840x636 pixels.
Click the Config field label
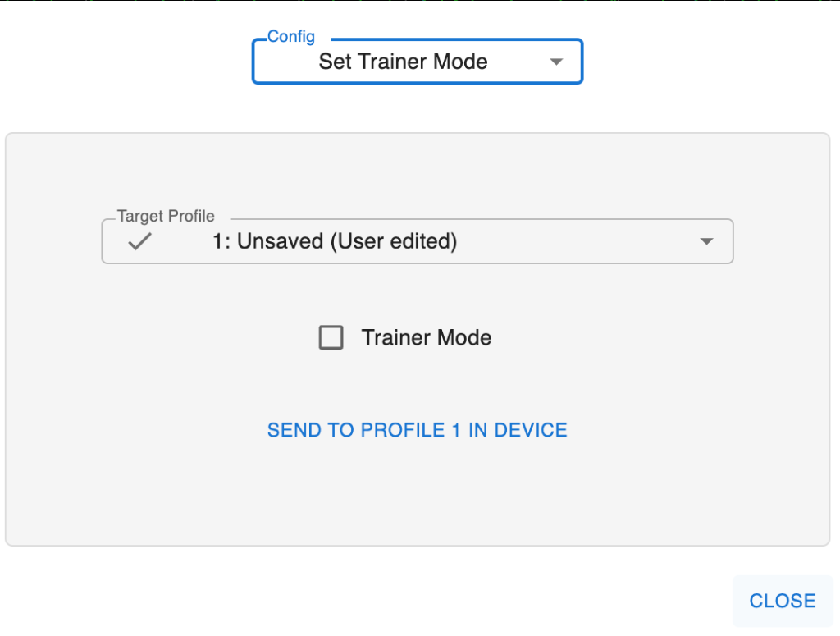point(291,38)
